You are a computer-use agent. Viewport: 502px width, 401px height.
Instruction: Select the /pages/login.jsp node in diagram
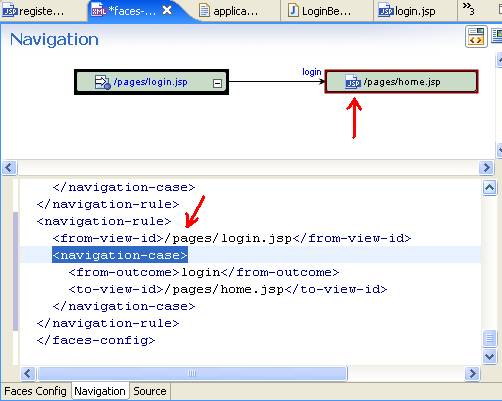coord(151,82)
